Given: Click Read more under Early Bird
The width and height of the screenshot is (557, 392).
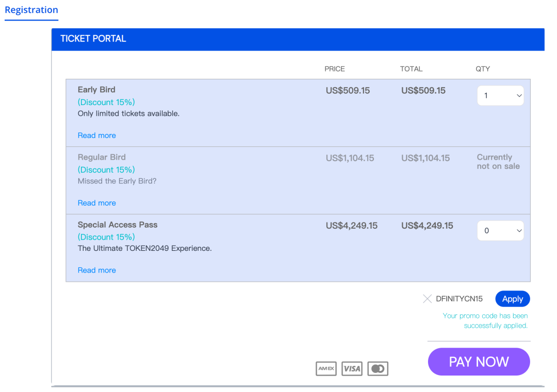Looking at the screenshot, I should pos(96,135).
